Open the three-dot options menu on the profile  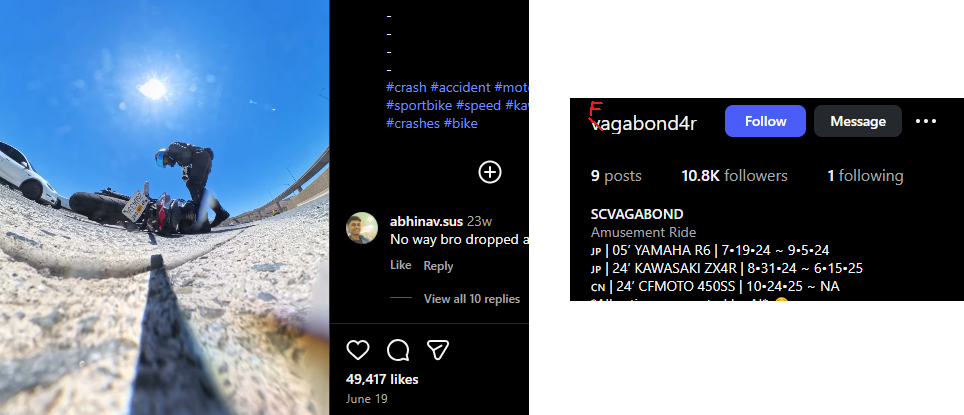[926, 121]
